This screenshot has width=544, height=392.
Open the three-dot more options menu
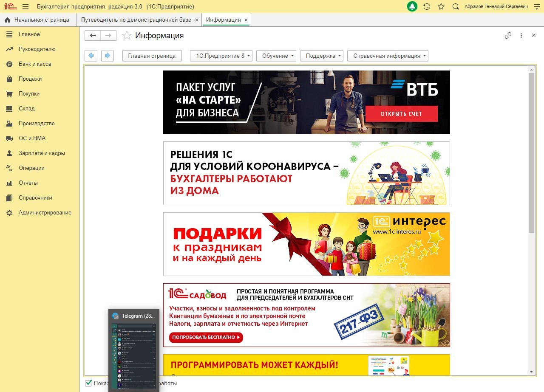(x=521, y=36)
